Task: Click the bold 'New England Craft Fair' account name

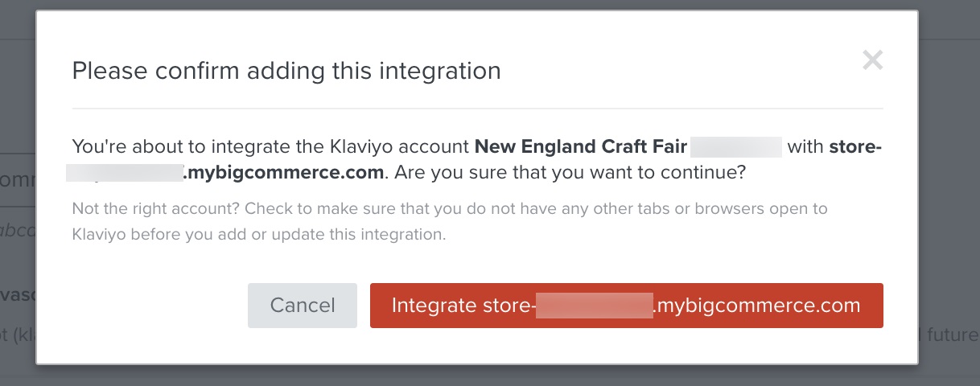Action: click(580, 147)
